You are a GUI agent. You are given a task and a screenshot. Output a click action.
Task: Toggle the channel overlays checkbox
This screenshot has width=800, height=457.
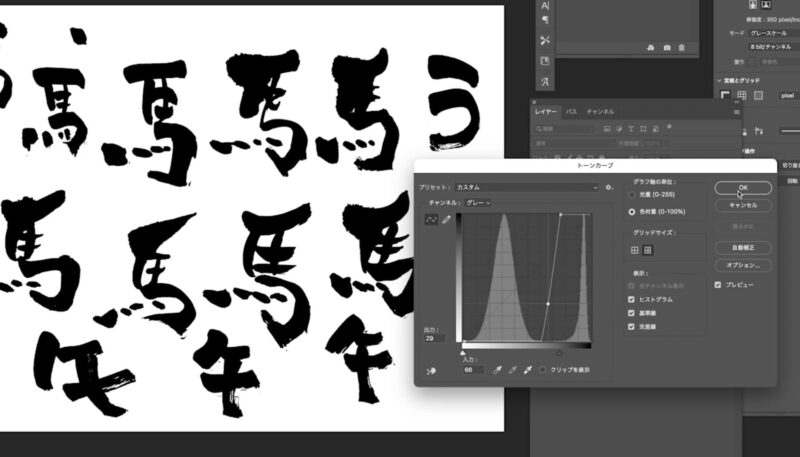[631, 286]
